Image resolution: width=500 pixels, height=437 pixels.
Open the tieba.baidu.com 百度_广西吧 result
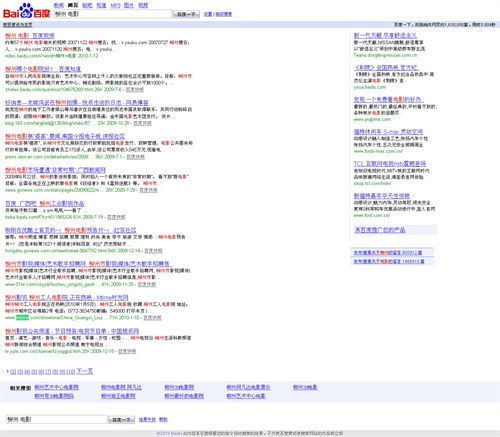click(45, 203)
